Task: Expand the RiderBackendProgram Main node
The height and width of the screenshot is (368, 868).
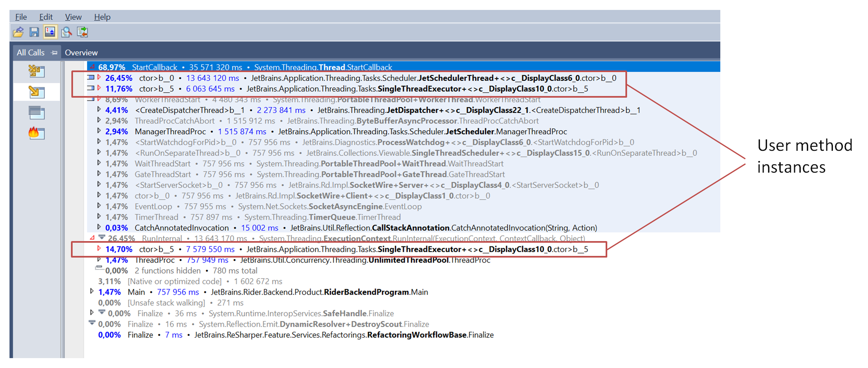Action: tap(92, 291)
